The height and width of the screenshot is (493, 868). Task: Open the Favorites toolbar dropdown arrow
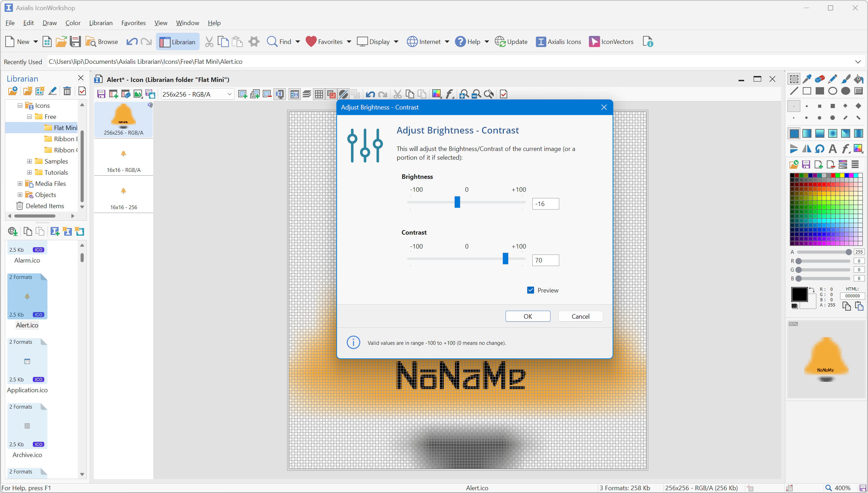coord(349,42)
